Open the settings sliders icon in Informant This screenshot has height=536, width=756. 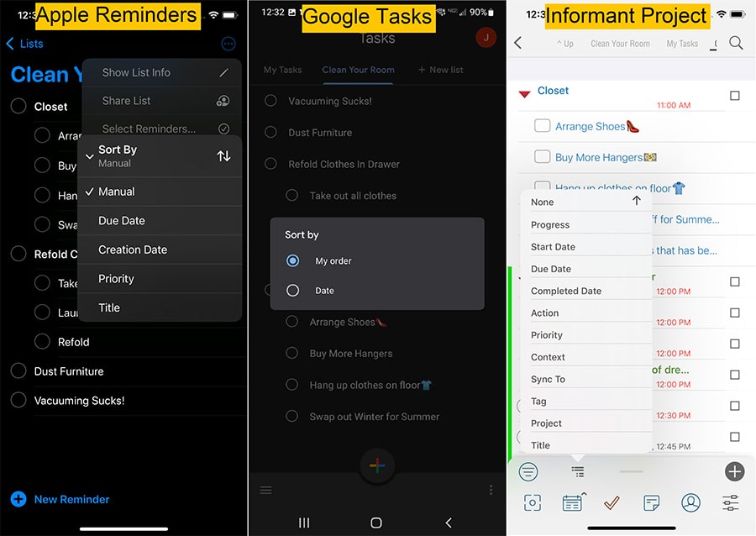[x=731, y=502]
